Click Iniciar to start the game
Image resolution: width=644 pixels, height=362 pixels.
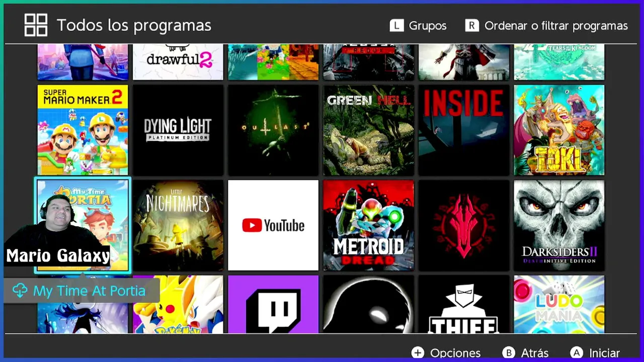click(604, 353)
